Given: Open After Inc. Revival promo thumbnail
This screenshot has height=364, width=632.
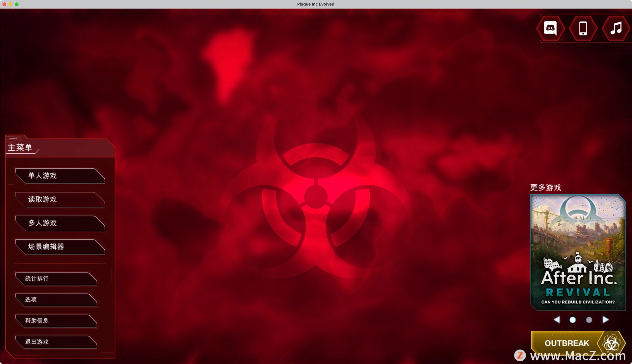Looking at the screenshot, I should click(578, 252).
